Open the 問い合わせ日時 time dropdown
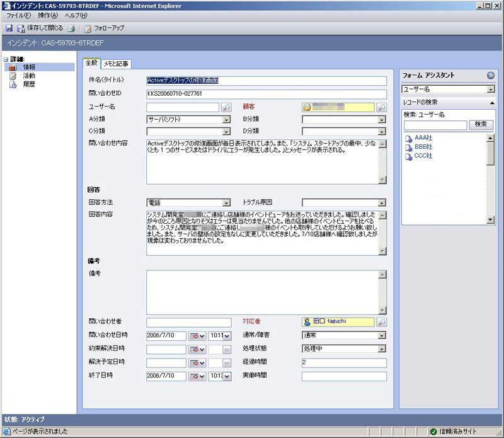504x438 pixels. pyautogui.click(x=227, y=337)
